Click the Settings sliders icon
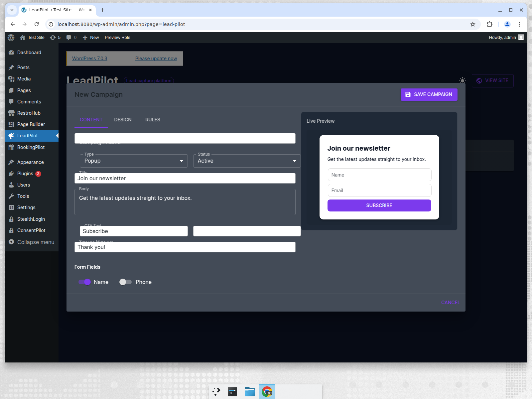Image resolution: width=532 pixels, height=399 pixels. click(11, 207)
